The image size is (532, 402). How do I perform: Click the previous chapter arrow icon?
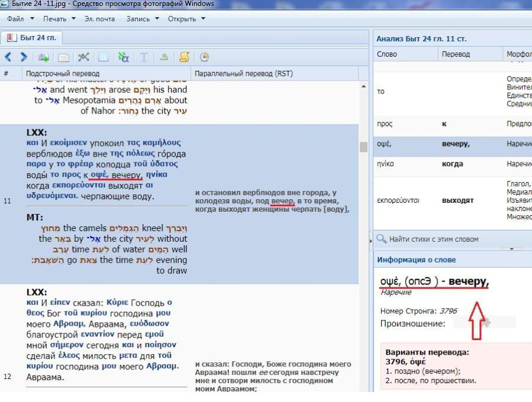8,57
